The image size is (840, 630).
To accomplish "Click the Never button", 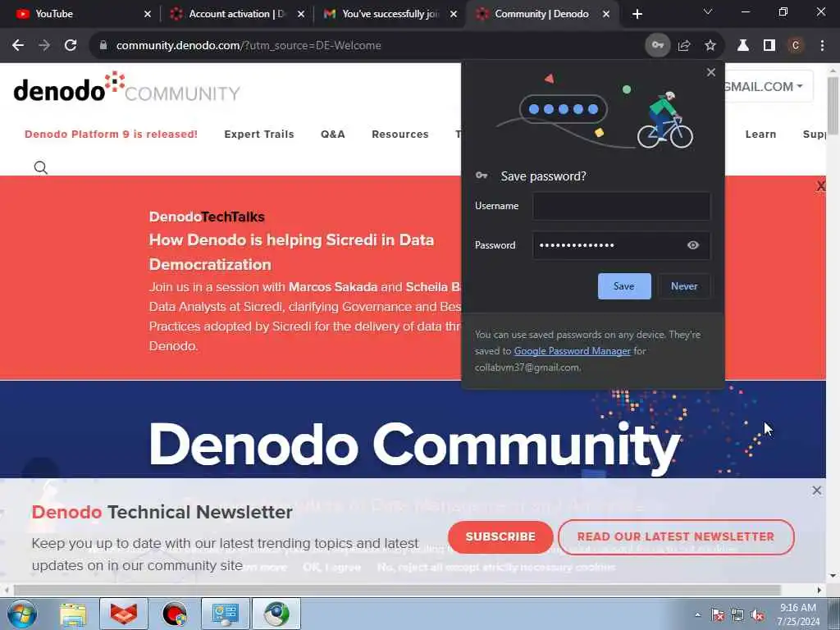I will point(684,286).
